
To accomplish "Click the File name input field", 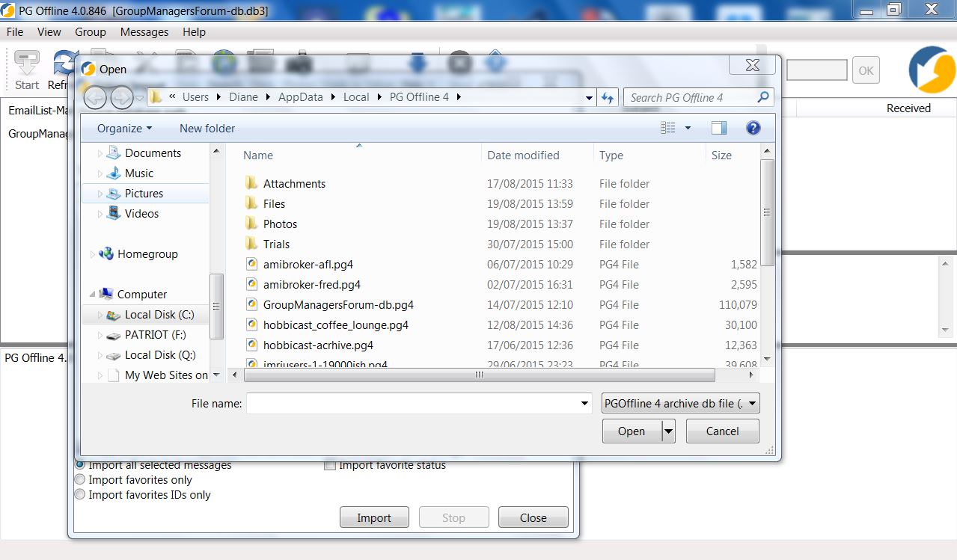I will tap(419, 403).
